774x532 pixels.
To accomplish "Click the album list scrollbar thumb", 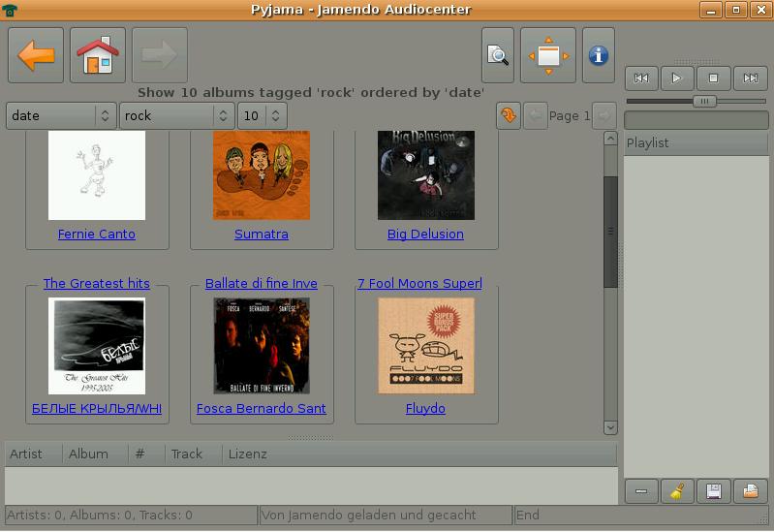I will (x=610, y=232).
